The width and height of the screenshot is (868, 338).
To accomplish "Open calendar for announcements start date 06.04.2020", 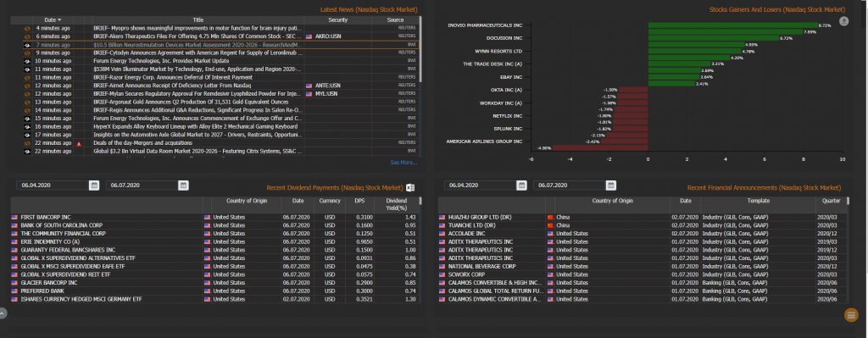I will [x=521, y=186].
